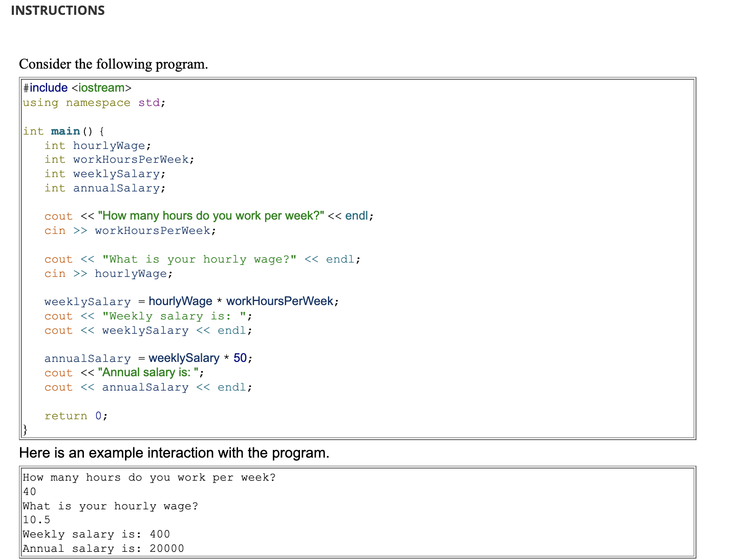
Task: Select the 10.5 hourly wage input value
Action: point(37,520)
